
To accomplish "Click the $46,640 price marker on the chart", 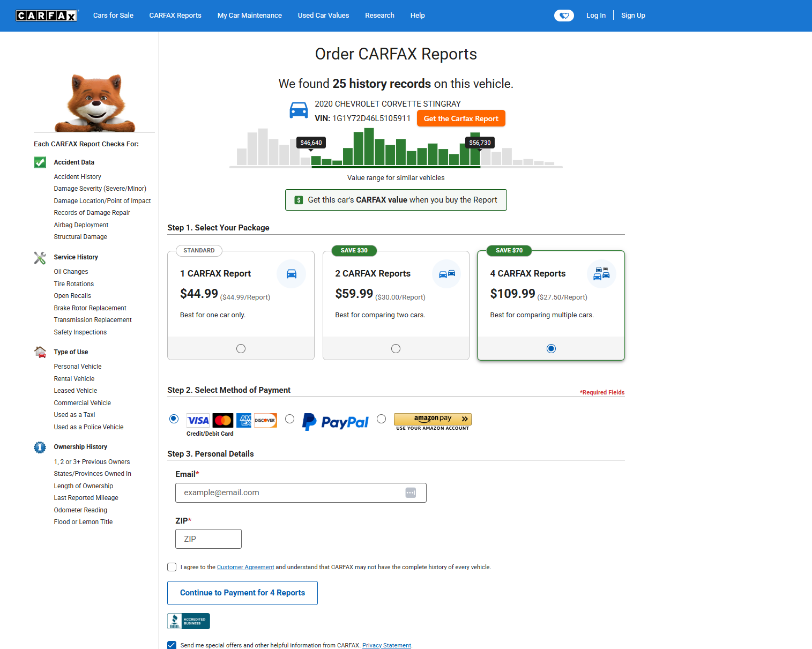I will coord(311,143).
